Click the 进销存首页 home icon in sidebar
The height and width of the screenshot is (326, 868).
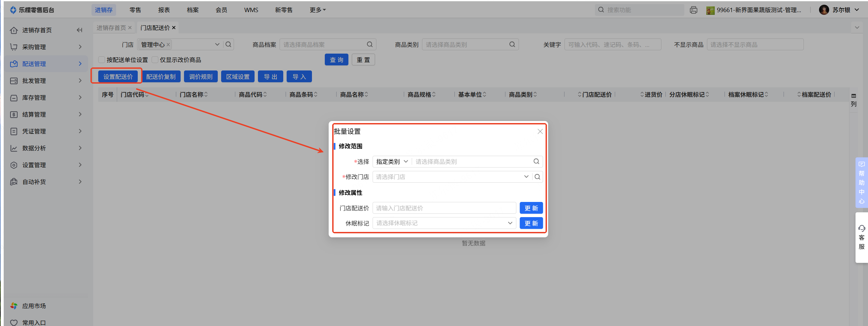point(14,30)
